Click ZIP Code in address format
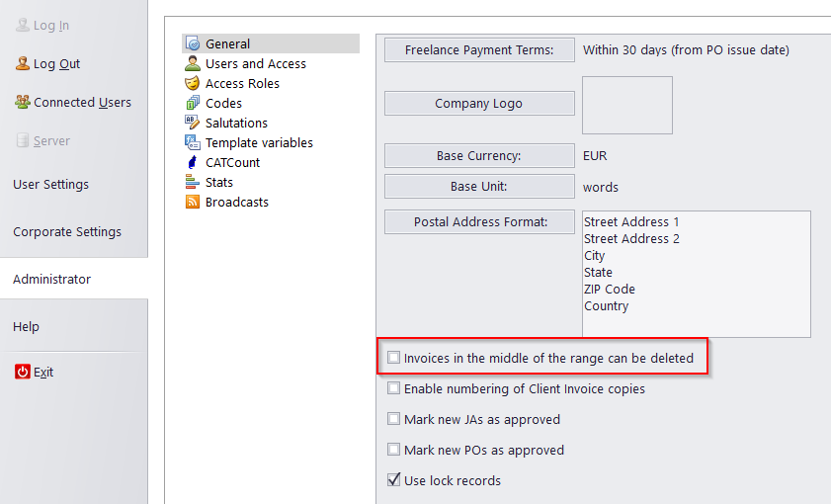Viewport: 831px width, 504px height. [x=610, y=289]
